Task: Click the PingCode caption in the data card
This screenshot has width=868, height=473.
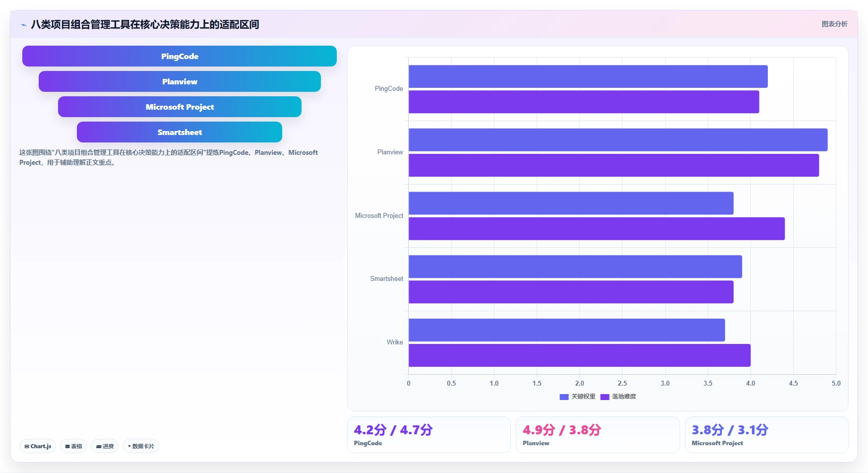Action: (368, 443)
